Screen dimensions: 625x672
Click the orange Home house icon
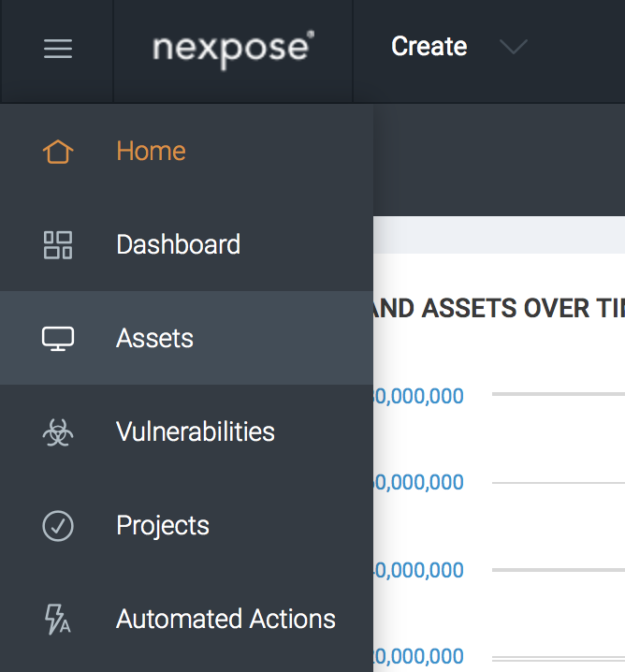(58, 152)
